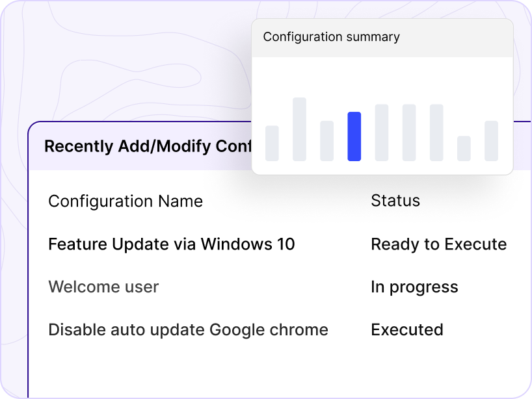Screen dimensions: 532x399
Task: Click the seventh gray chart bar
Action: click(x=436, y=132)
